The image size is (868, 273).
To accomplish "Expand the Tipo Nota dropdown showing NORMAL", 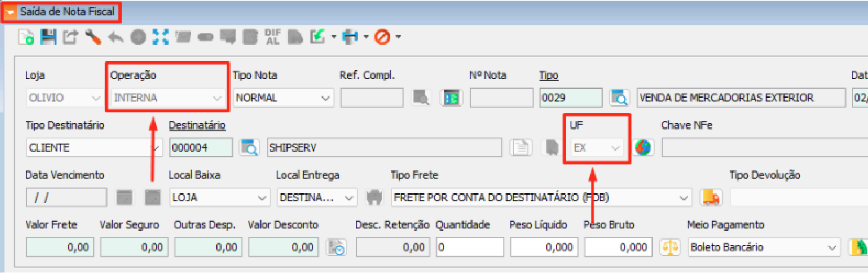I will pyautogui.click(x=325, y=98).
